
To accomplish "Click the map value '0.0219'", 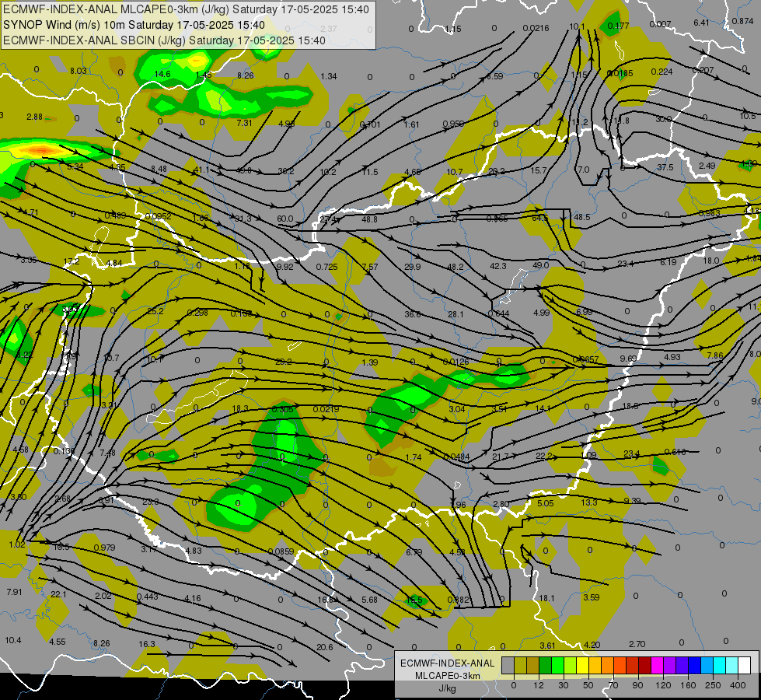I will point(326,409).
